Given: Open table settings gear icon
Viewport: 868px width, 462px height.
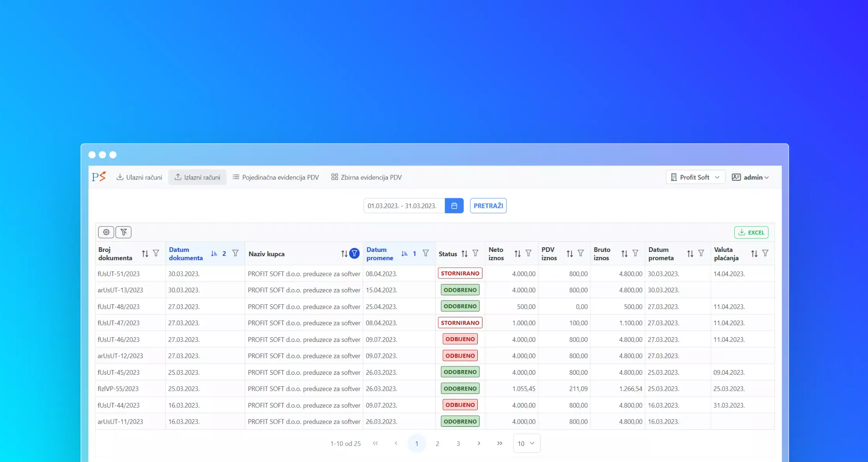Looking at the screenshot, I should pos(106,232).
